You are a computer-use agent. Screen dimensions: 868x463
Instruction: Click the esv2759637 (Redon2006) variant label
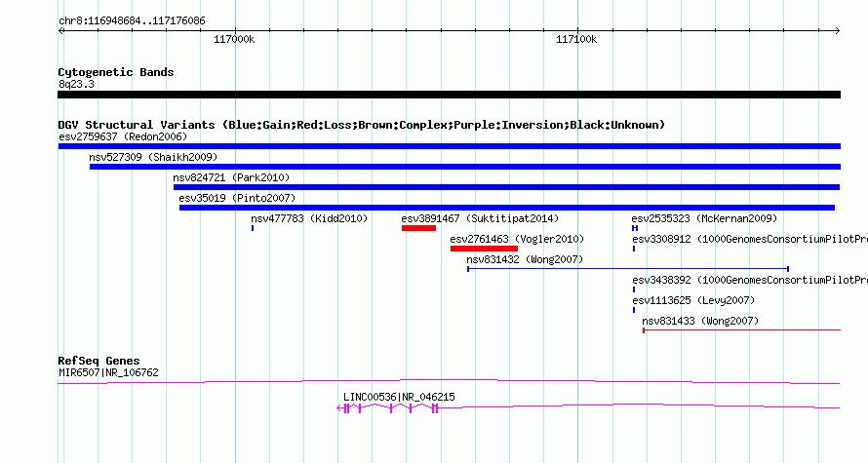123,136
